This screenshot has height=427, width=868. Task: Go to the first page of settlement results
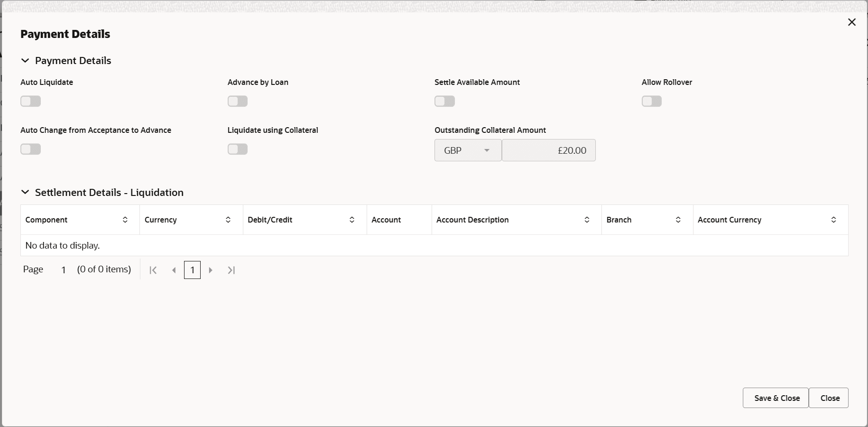[x=153, y=270]
